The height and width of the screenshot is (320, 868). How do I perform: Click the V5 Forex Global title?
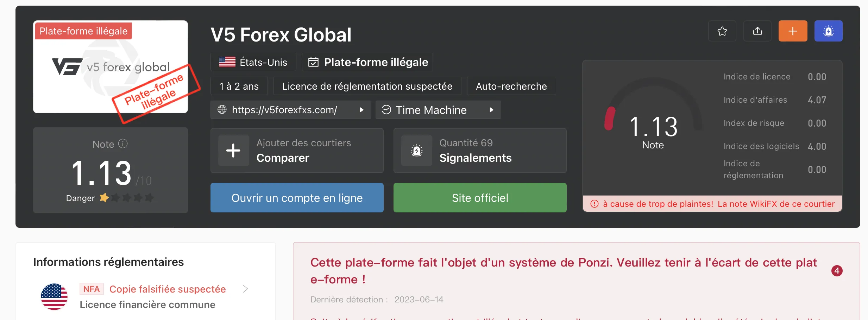281,35
